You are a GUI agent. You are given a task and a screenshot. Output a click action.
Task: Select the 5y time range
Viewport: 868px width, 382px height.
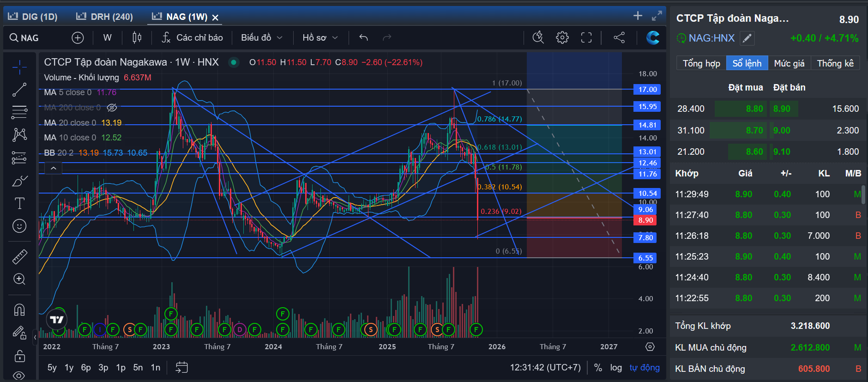(x=52, y=368)
